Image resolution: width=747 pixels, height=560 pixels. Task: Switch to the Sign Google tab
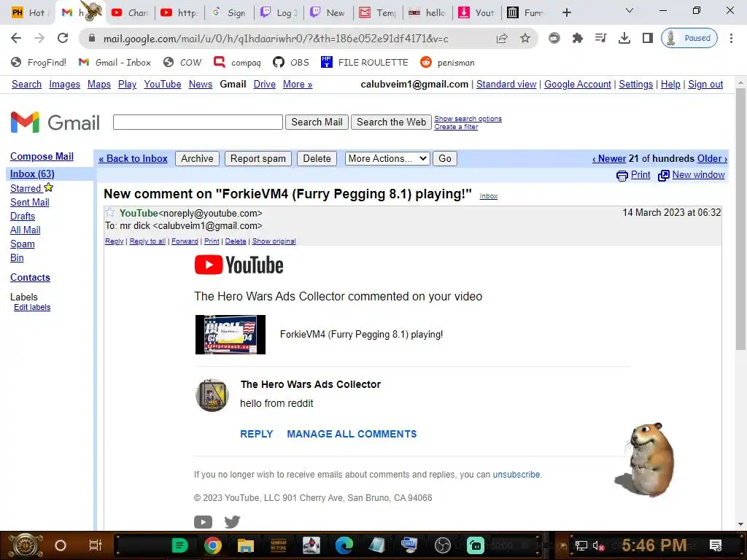point(230,13)
